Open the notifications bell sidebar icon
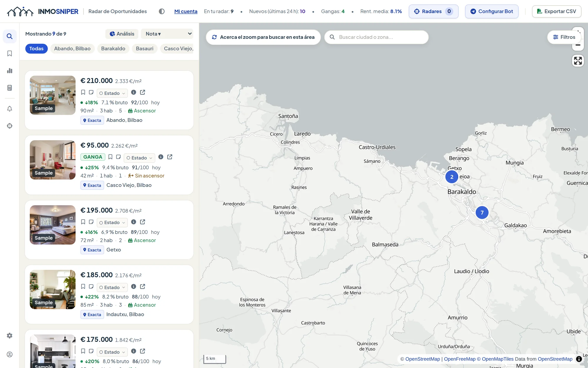Image resolution: width=588 pixels, height=368 pixels. click(10, 109)
